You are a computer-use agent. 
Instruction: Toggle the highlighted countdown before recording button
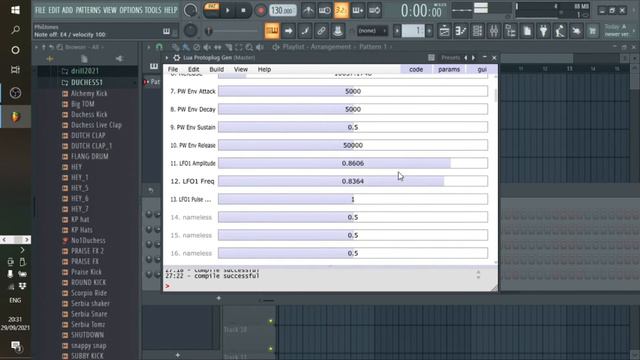(341, 11)
